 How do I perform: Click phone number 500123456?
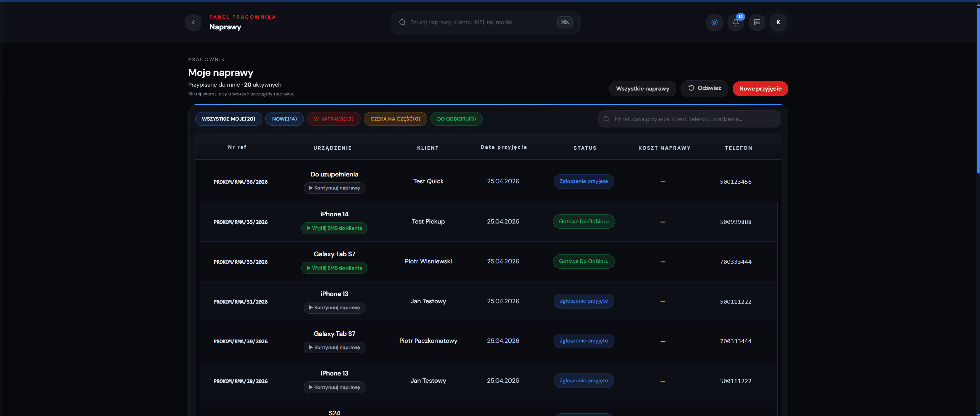(736, 182)
